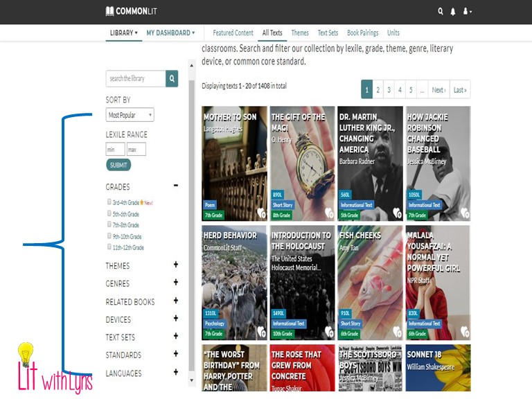532x399 pixels.
Task: Expand the Themes filter section
Action: click(x=176, y=265)
